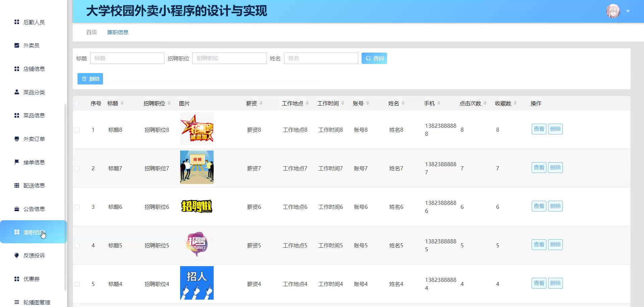The width and height of the screenshot is (644, 307).
Task: Click the user avatar in the header
Action: click(613, 11)
